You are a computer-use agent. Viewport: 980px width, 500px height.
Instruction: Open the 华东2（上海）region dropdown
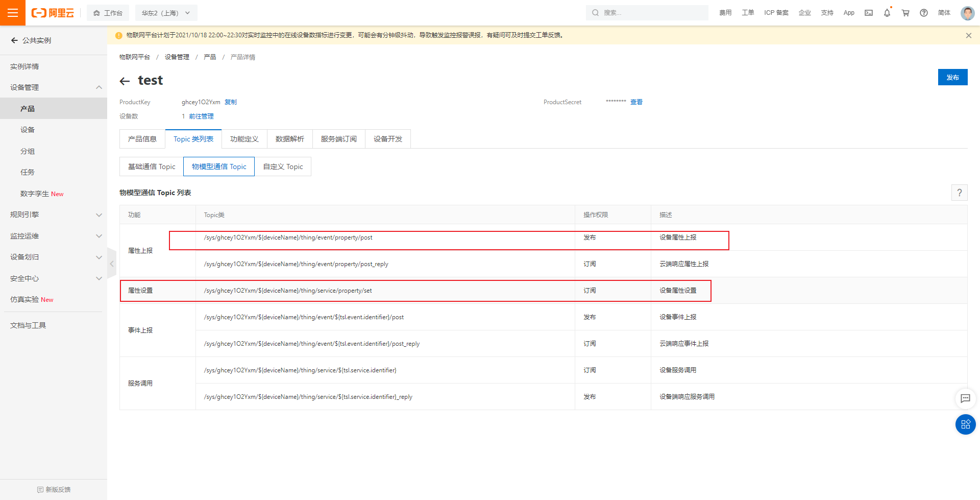coord(165,13)
